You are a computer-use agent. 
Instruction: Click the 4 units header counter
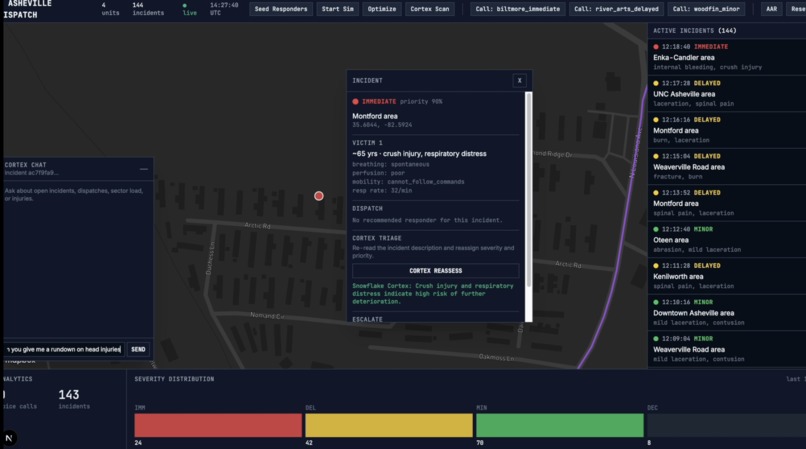pyautogui.click(x=110, y=9)
